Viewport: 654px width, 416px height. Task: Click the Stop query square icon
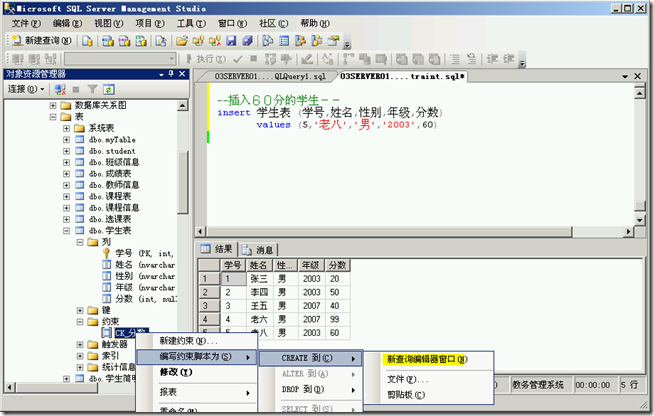(x=254, y=59)
